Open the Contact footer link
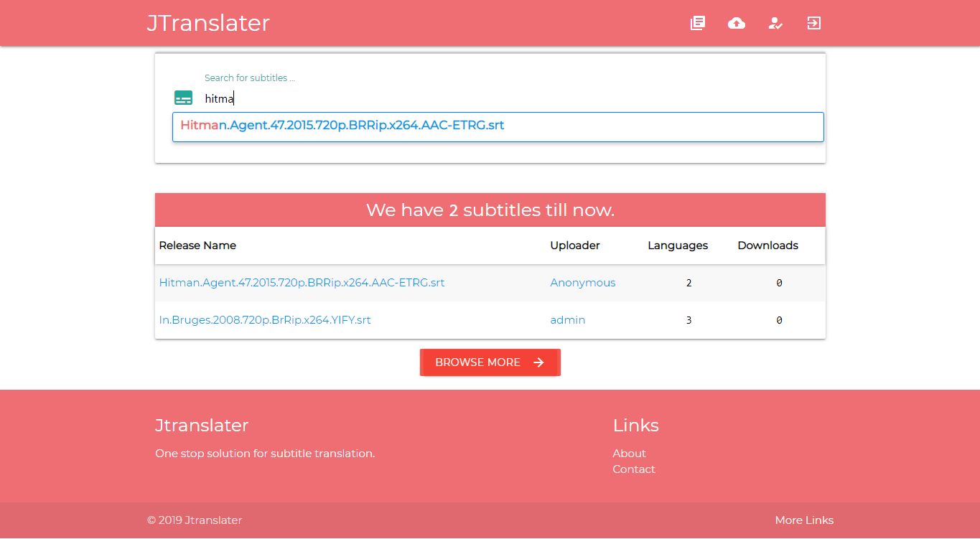This screenshot has width=980, height=539. 634,469
